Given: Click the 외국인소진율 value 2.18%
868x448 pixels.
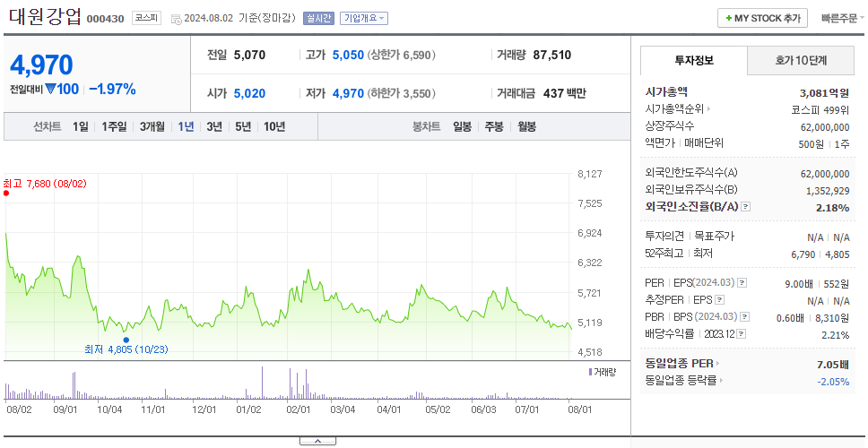Looking at the screenshot, I should [x=832, y=207].
